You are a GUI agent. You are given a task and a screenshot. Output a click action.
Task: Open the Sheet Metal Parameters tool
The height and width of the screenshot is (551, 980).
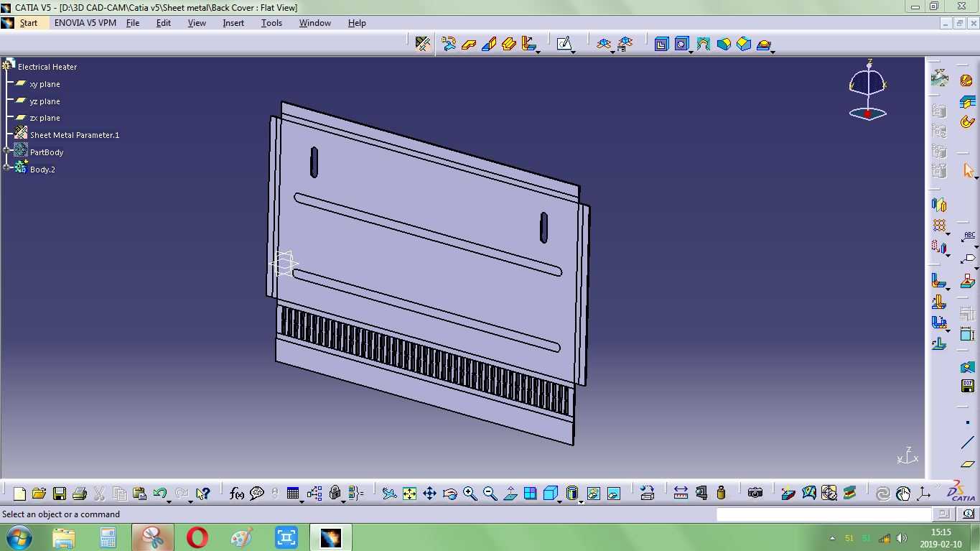423,44
